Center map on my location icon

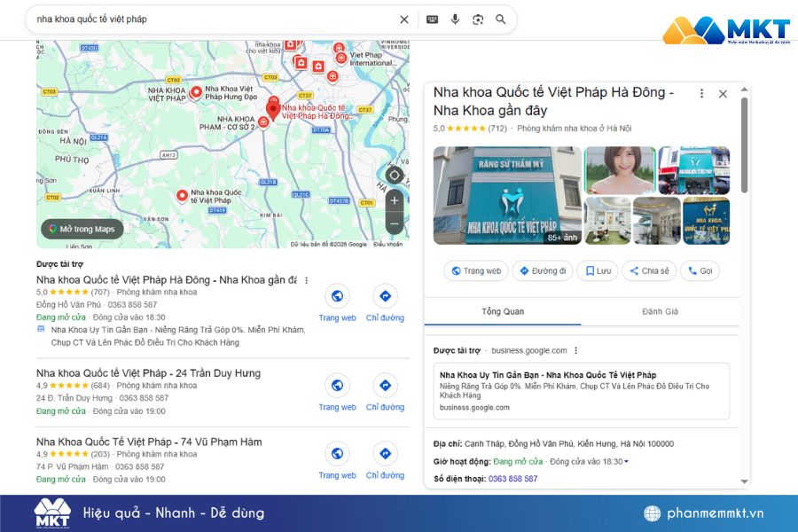(x=395, y=176)
